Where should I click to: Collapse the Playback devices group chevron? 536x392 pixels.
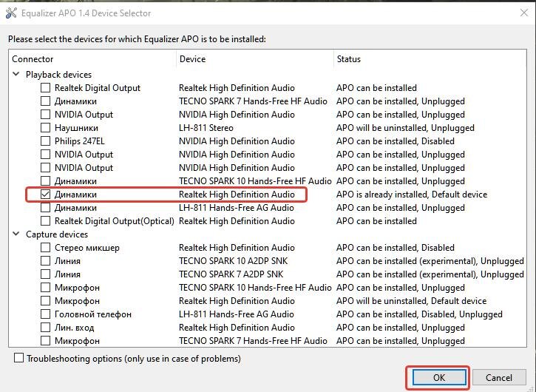pyautogui.click(x=16, y=74)
